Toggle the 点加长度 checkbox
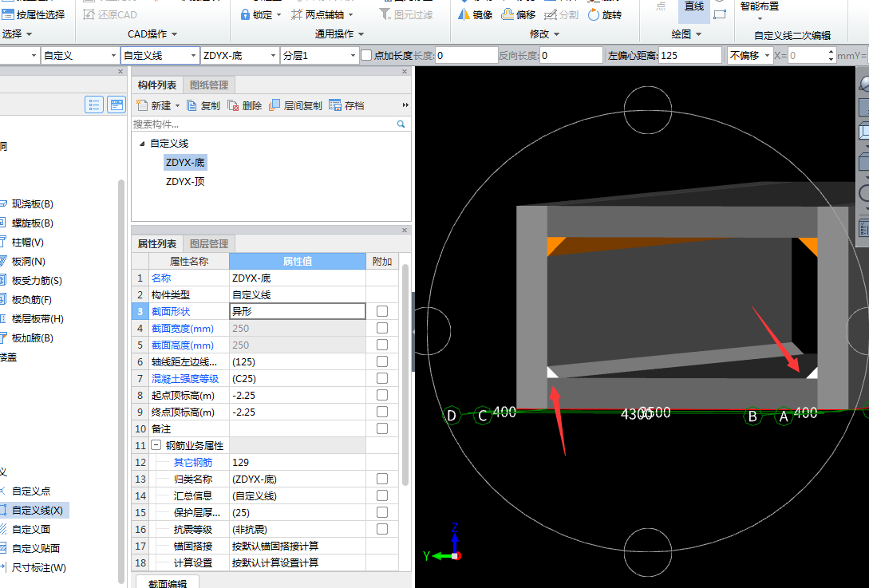 click(x=366, y=55)
